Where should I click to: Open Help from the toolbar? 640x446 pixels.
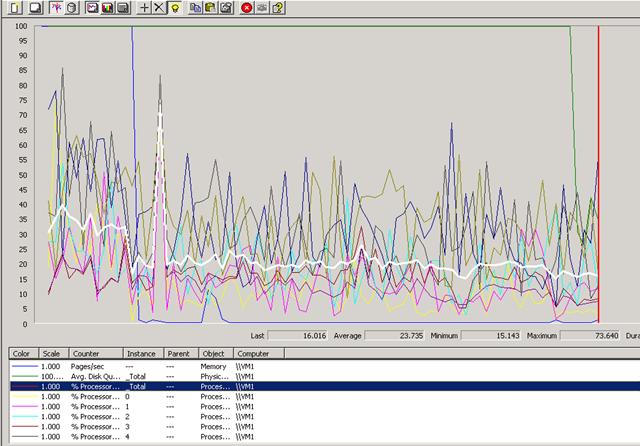click(277, 8)
